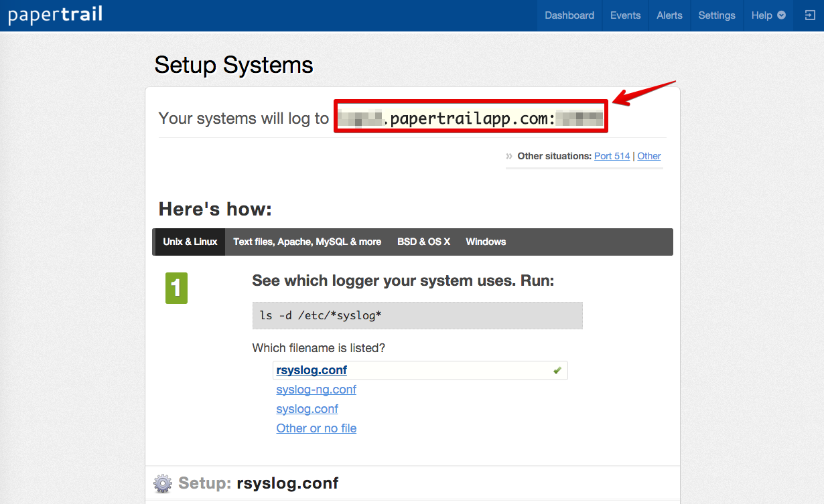Open the Alerts page

[x=669, y=15]
